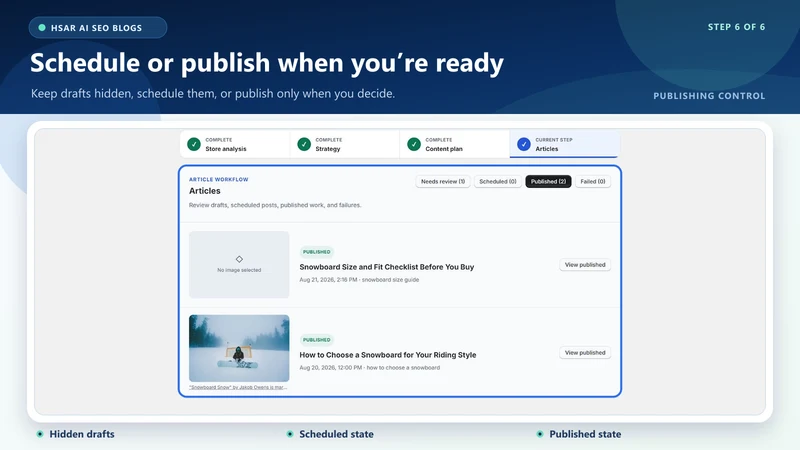Click the Aug 21, 2026 snowboard size guide line
The image size is (800, 450).
(359, 280)
